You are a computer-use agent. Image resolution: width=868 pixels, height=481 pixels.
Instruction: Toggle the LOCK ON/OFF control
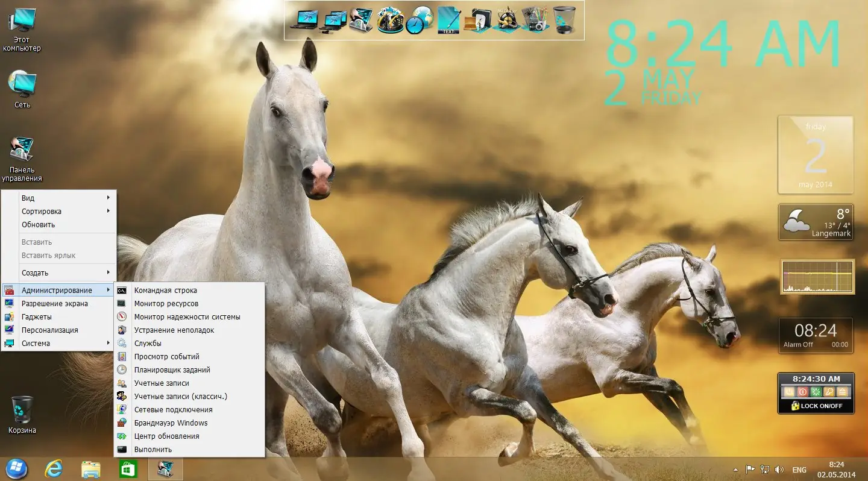click(x=816, y=406)
